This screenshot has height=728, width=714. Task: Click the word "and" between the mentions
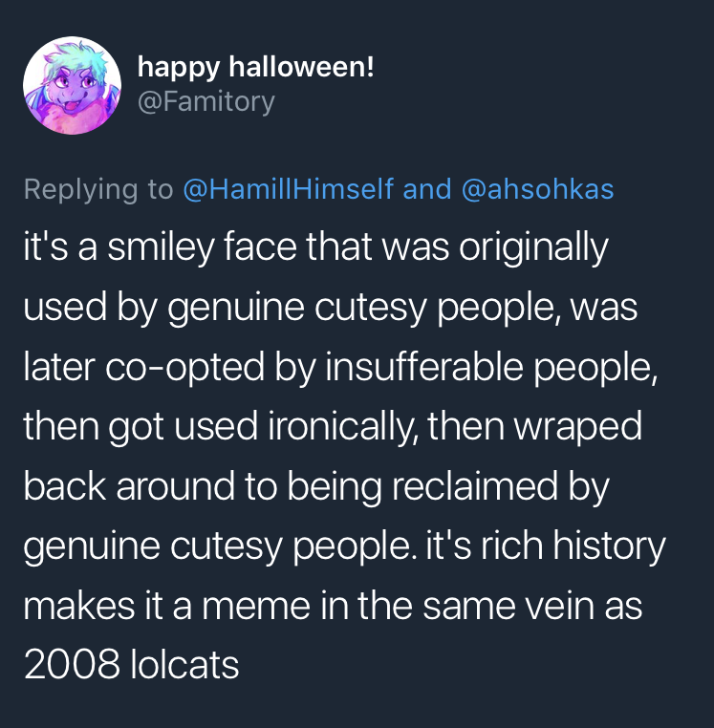(427, 189)
